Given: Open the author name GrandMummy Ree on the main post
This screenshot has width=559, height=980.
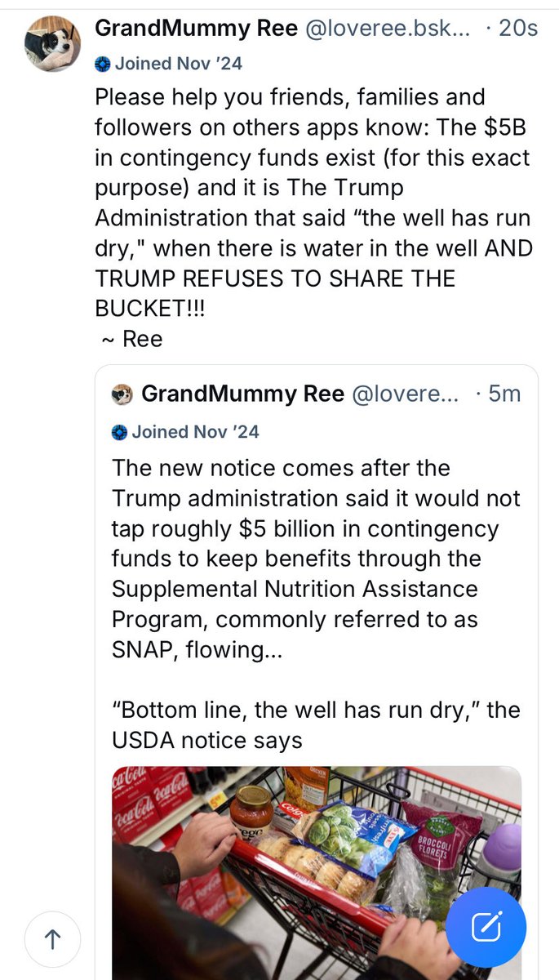Looking at the screenshot, I should click(x=197, y=28).
